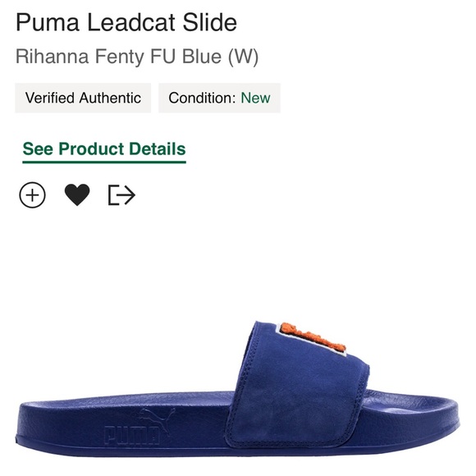Click the Rihanna Fenty FU Blue subtitle

[137, 57]
